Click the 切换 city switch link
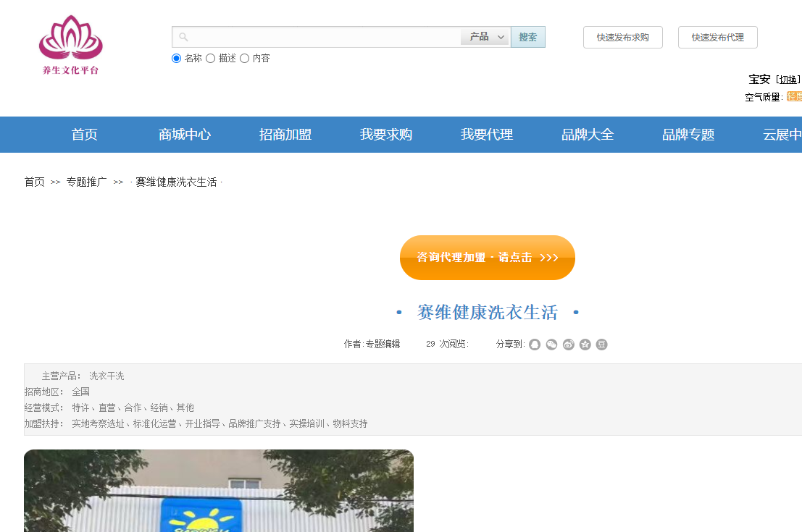The width and height of the screenshot is (802, 532). [x=788, y=80]
